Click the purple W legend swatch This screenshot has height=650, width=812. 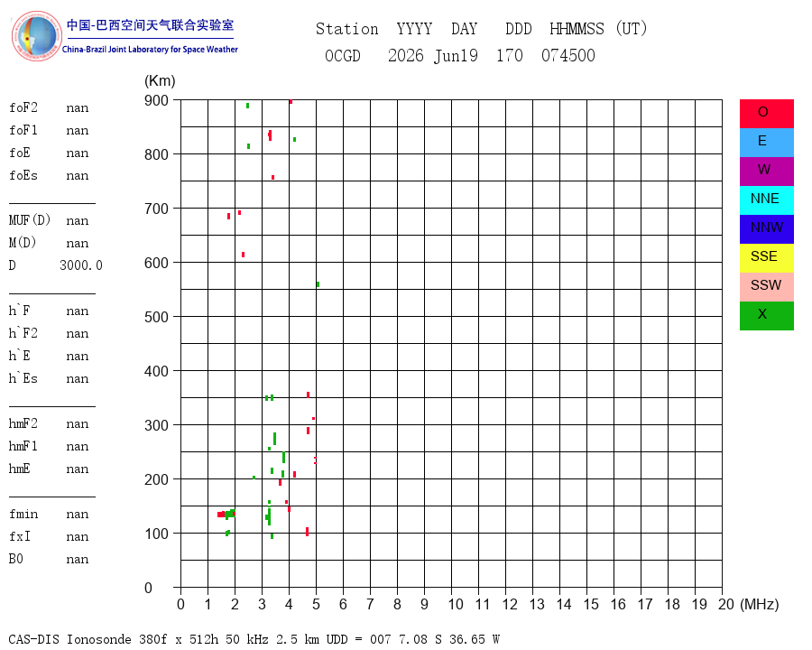click(x=766, y=171)
